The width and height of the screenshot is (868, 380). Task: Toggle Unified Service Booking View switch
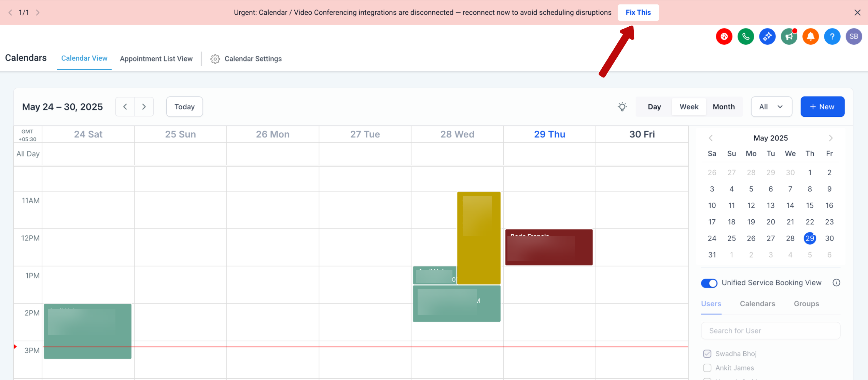[709, 283]
